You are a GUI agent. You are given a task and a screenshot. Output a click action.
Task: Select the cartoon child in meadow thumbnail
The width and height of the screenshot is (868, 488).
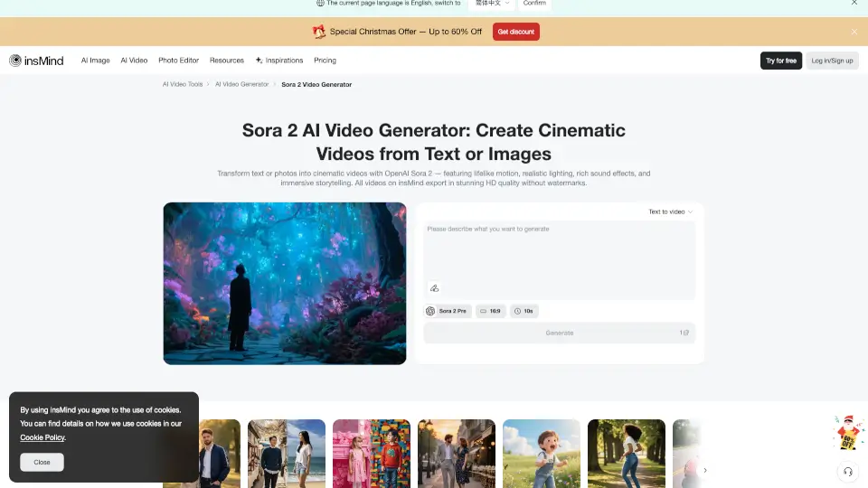(x=542, y=454)
